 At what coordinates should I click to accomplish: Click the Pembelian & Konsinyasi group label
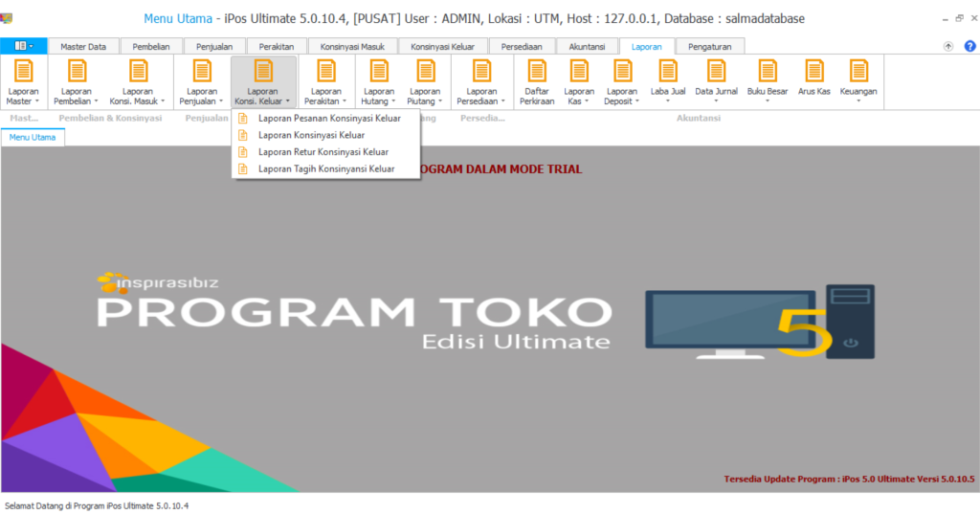110,118
